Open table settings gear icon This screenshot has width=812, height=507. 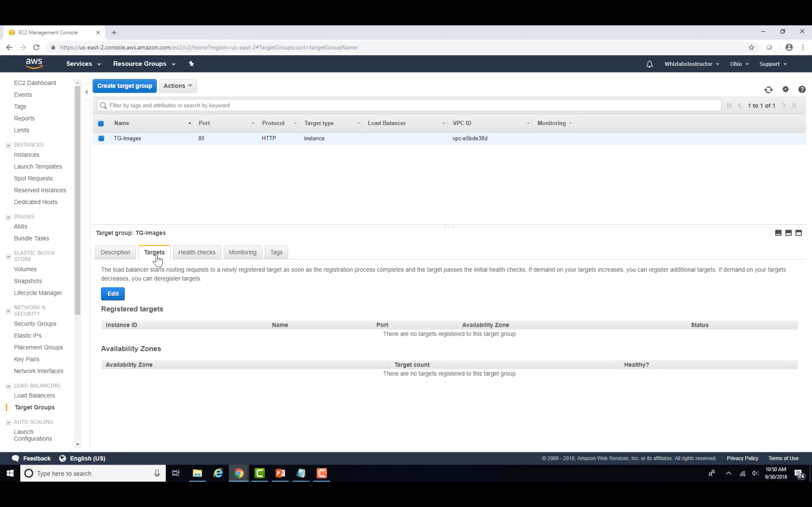coord(785,89)
